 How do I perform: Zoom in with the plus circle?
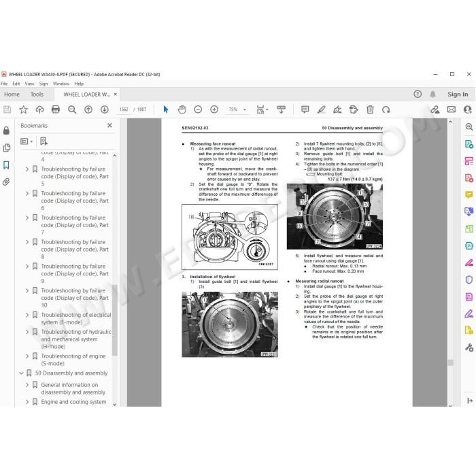click(x=214, y=109)
